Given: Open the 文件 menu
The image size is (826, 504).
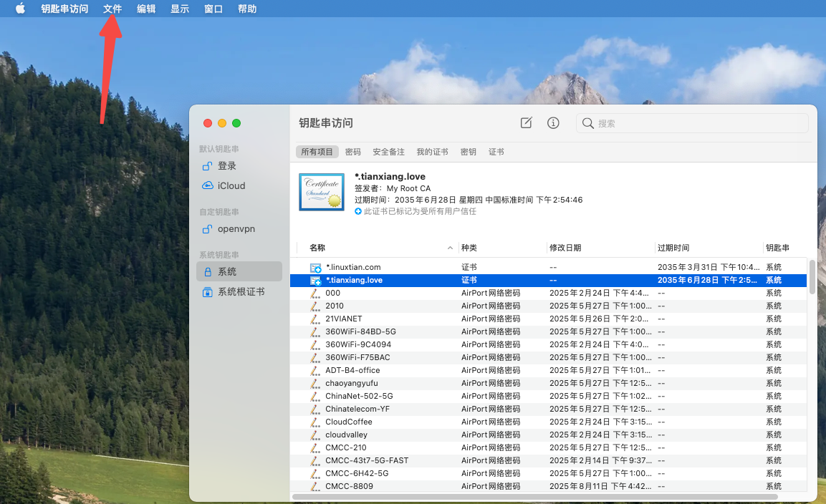Looking at the screenshot, I should tap(112, 9).
